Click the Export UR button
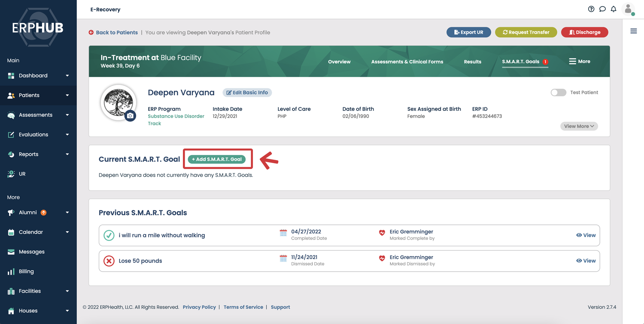 tap(468, 32)
